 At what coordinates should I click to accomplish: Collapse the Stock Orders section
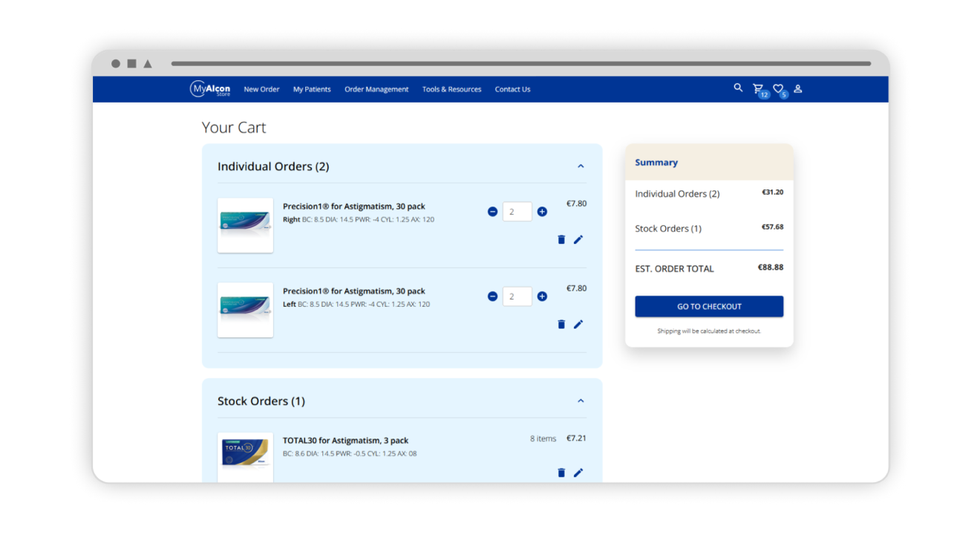click(581, 401)
